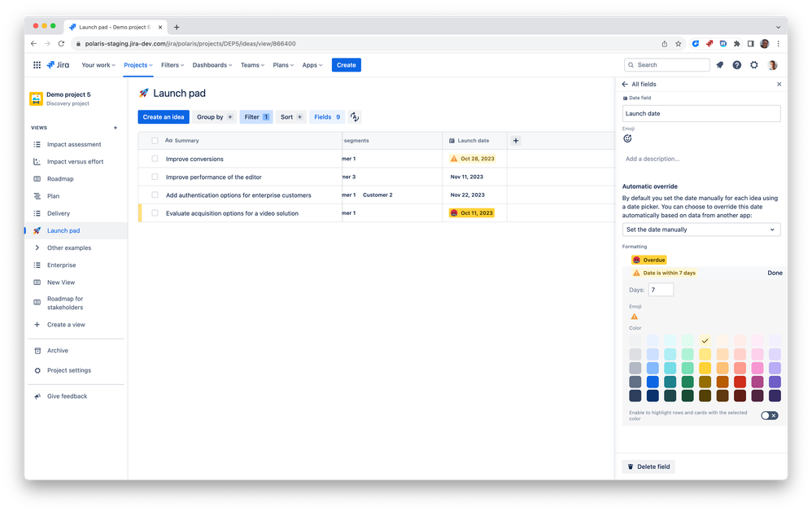
Task: Open the Impact assessment view
Action: [74, 145]
